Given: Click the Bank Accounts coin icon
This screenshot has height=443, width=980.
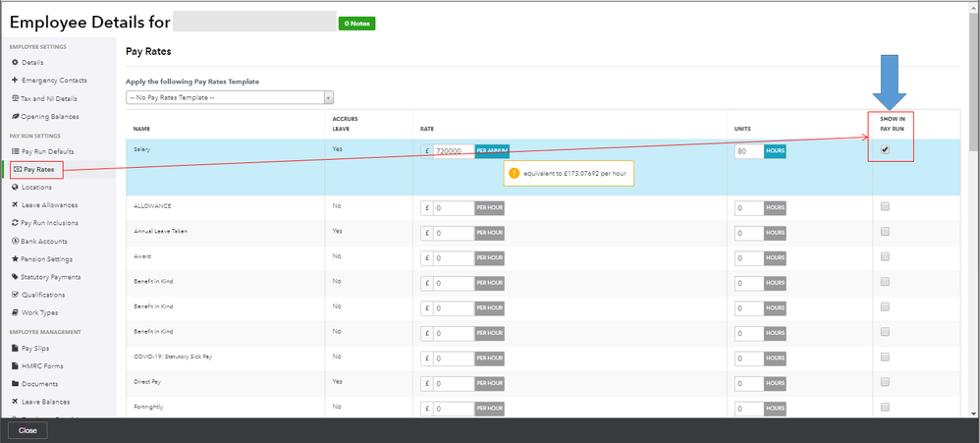Looking at the screenshot, I should coord(16,242).
